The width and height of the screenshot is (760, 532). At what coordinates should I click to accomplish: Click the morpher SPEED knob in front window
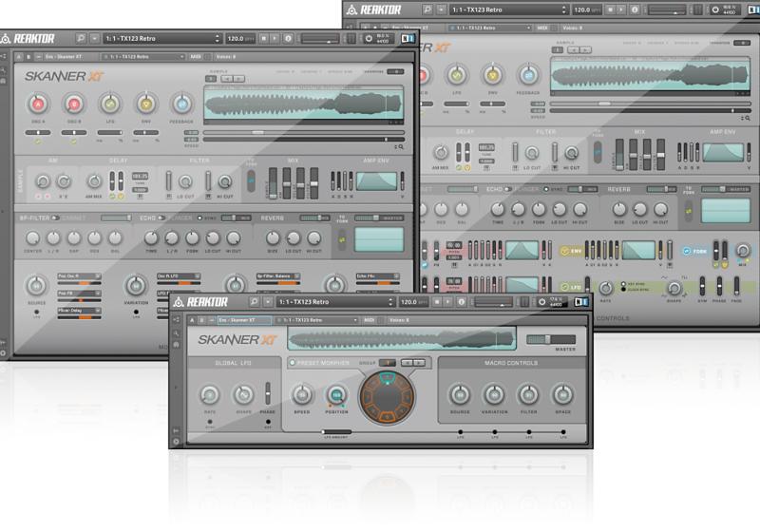tap(302, 395)
